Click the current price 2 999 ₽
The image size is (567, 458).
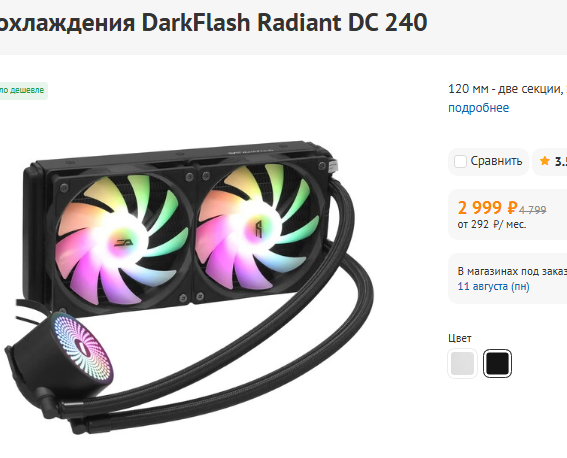pos(487,208)
